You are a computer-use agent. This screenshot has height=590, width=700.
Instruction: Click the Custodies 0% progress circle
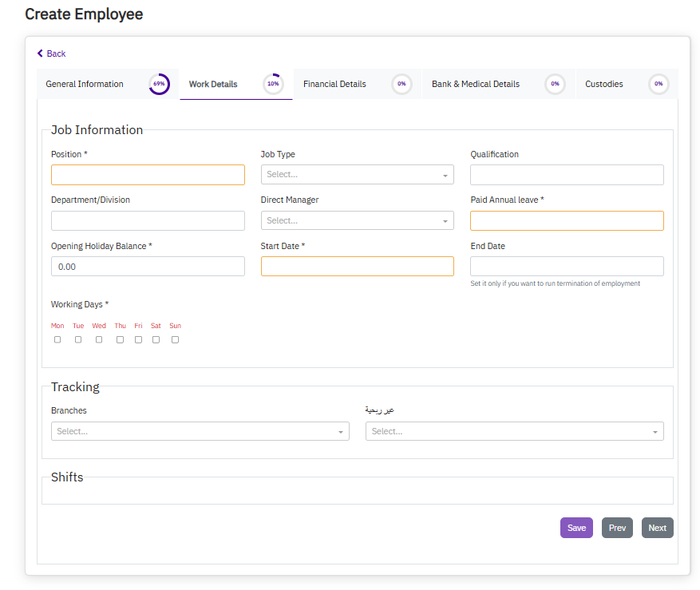point(658,84)
